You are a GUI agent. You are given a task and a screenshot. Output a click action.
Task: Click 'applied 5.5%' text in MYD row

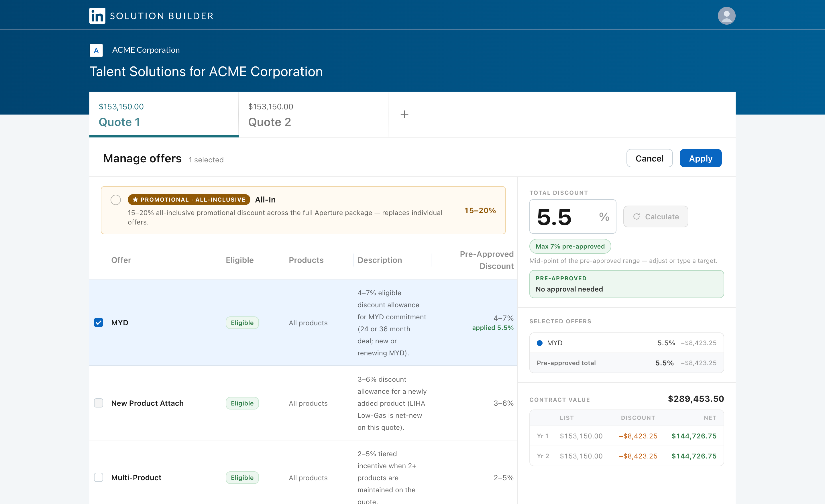point(492,328)
